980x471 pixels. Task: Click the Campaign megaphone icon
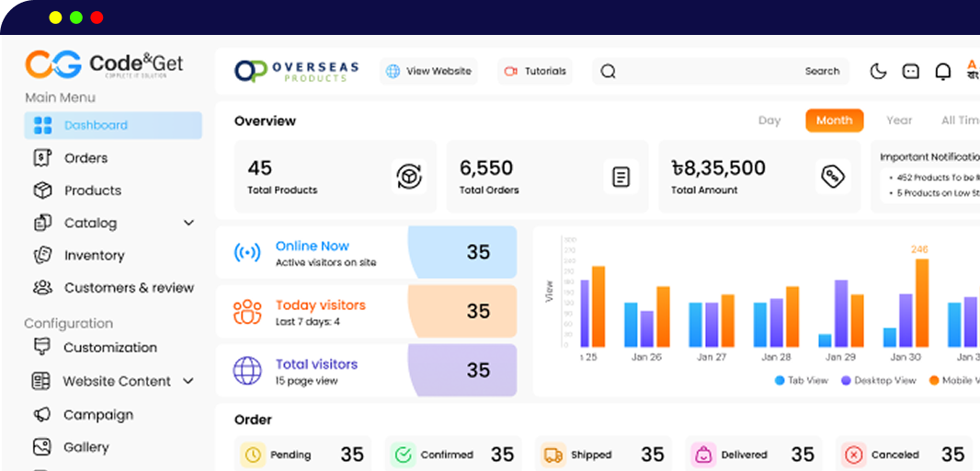click(42, 414)
